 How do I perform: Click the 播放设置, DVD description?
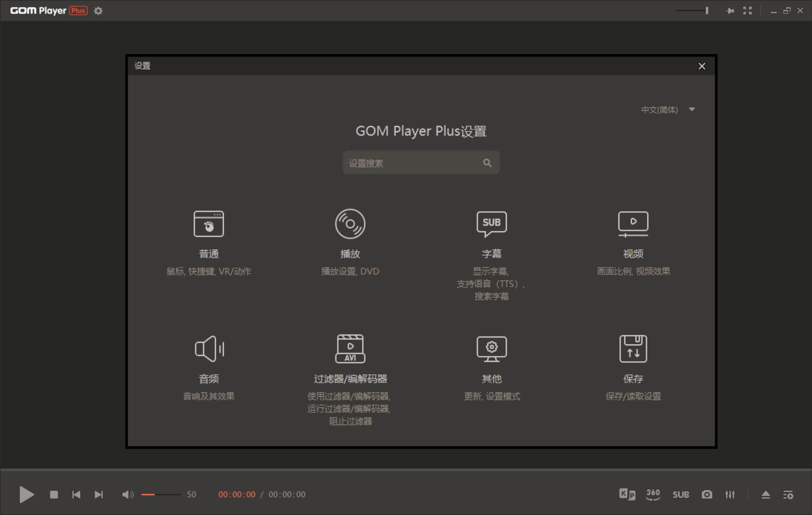coord(350,271)
